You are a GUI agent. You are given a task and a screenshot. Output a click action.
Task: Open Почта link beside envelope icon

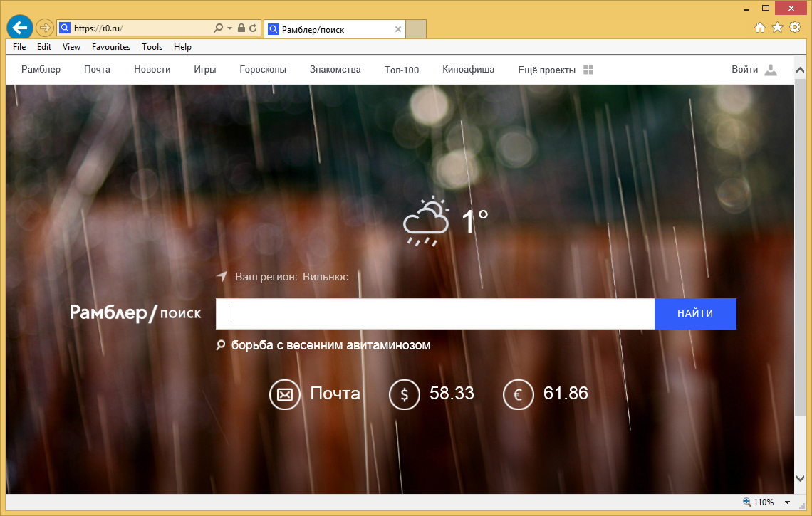click(335, 394)
